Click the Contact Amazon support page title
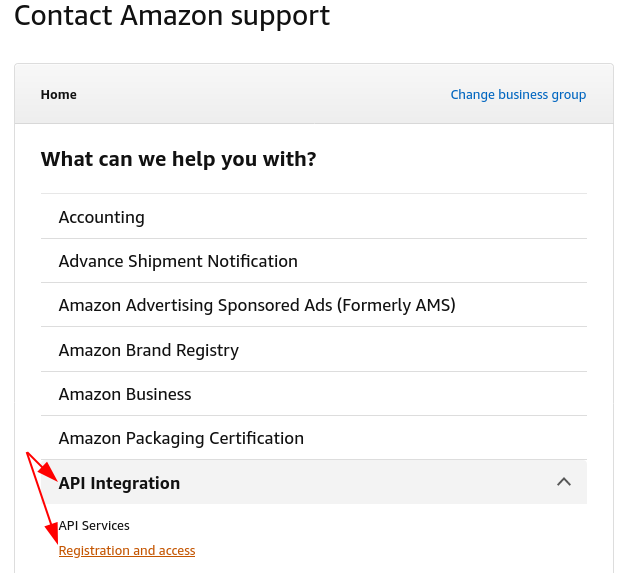The image size is (624, 573). pos(172,16)
